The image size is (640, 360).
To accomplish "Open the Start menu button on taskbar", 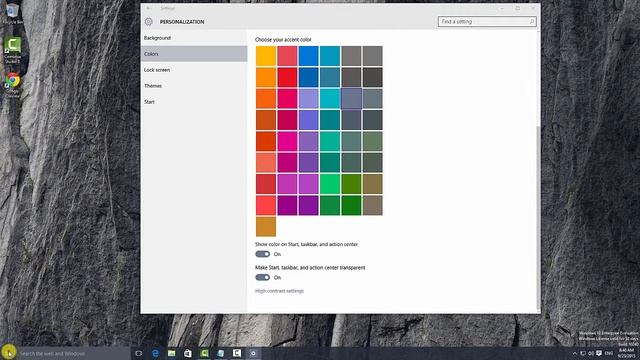I will (8, 352).
